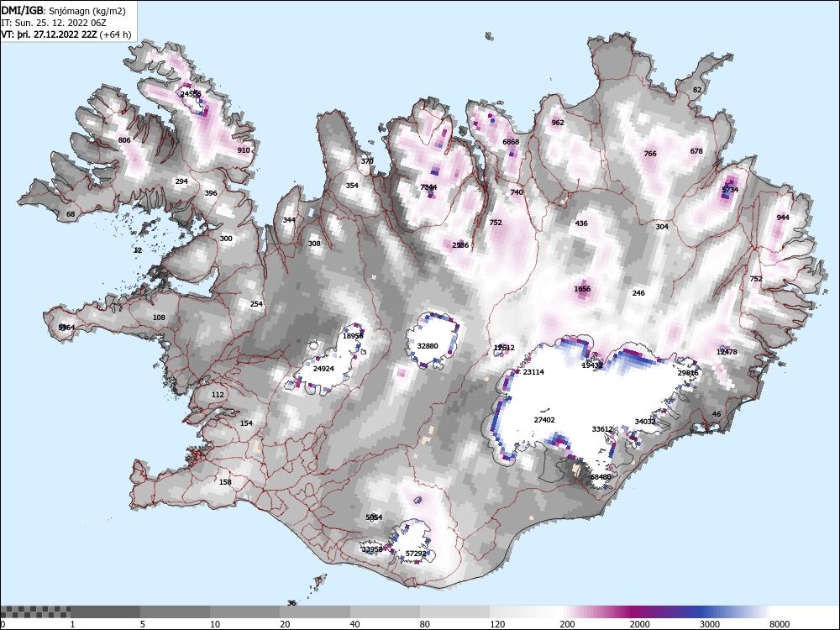
Task: Click the map value 344
Action: 289,220
